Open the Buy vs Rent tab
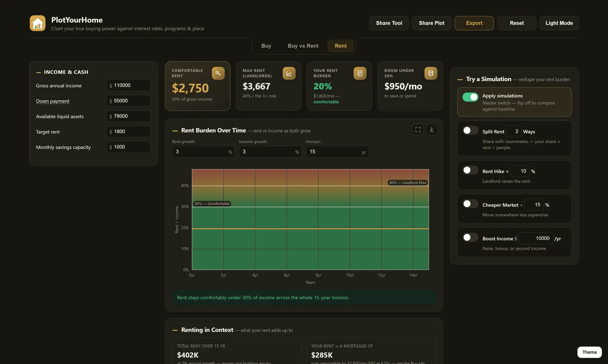 pos(303,46)
